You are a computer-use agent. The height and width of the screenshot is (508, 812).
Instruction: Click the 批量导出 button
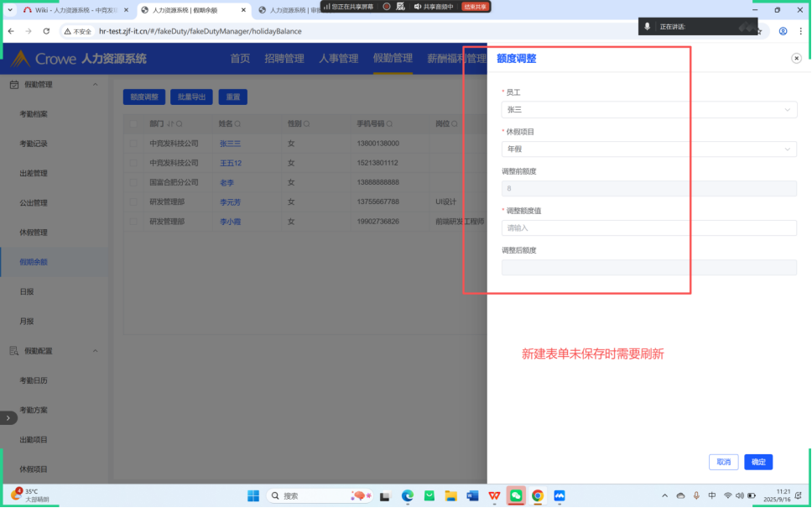tap(191, 97)
